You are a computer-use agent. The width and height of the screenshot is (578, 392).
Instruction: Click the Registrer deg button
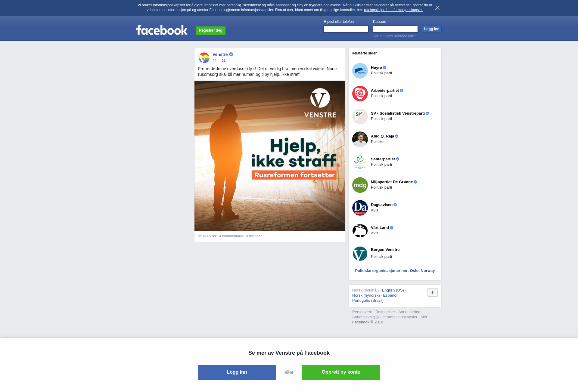click(210, 31)
